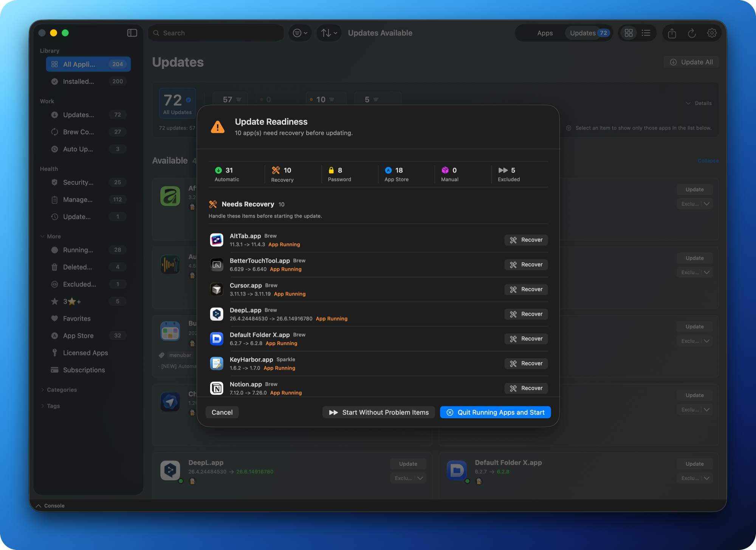The image size is (756, 550).
Task: Open Updates item with 72 count
Action: [88, 114]
